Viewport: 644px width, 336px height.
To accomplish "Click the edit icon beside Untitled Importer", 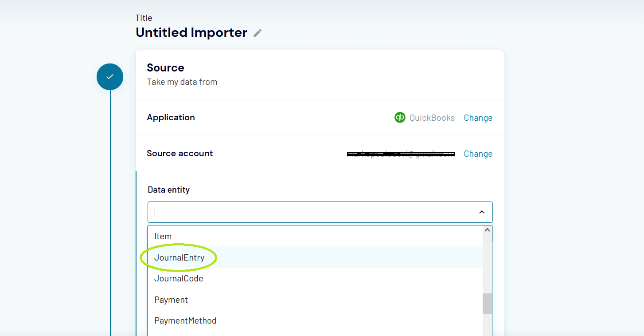I will (258, 32).
